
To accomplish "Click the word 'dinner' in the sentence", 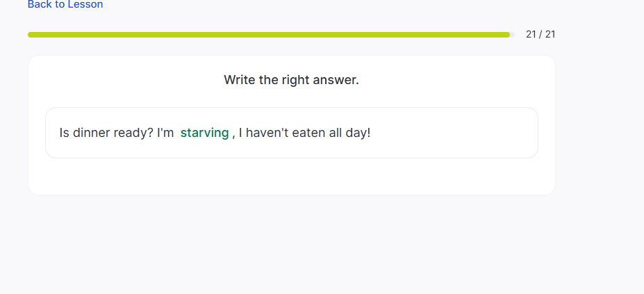I will pos(92,133).
